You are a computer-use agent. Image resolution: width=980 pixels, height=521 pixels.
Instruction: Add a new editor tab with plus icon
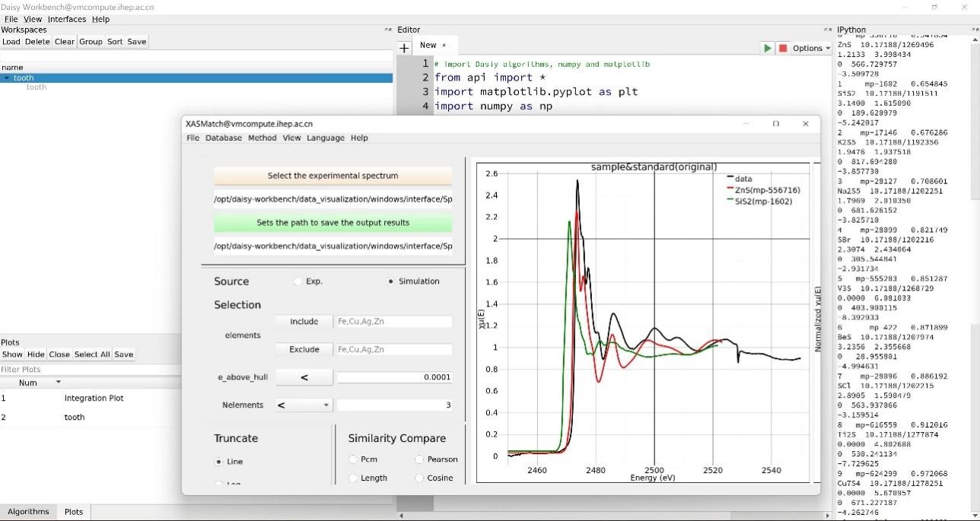(x=404, y=48)
